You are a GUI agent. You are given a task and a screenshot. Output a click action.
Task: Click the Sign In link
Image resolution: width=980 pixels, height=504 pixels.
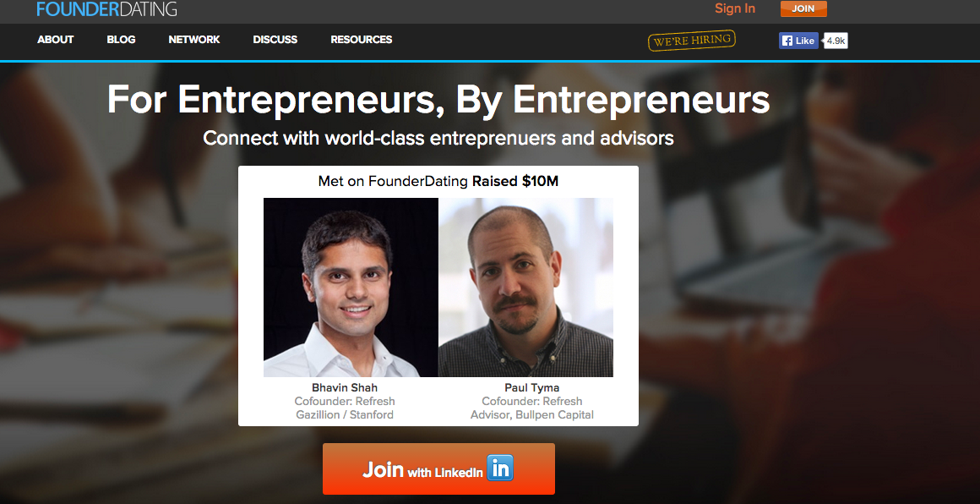(x=735, y=8)
